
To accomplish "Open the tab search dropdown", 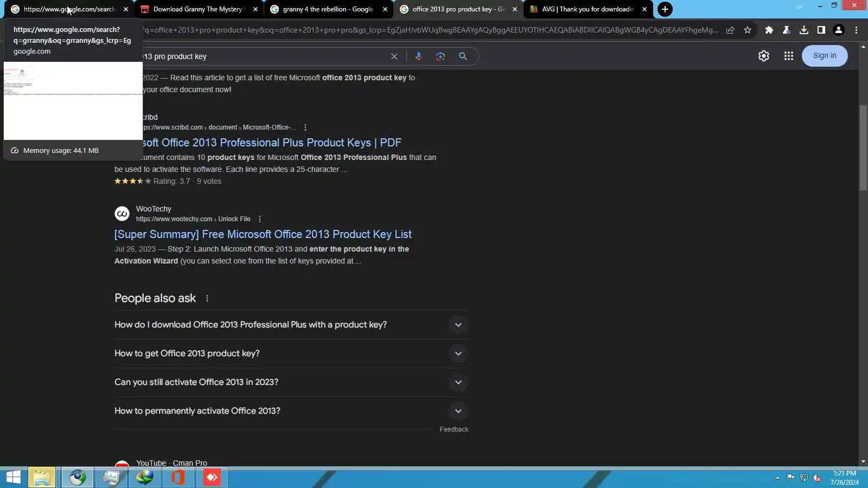I will pos(799,7).
